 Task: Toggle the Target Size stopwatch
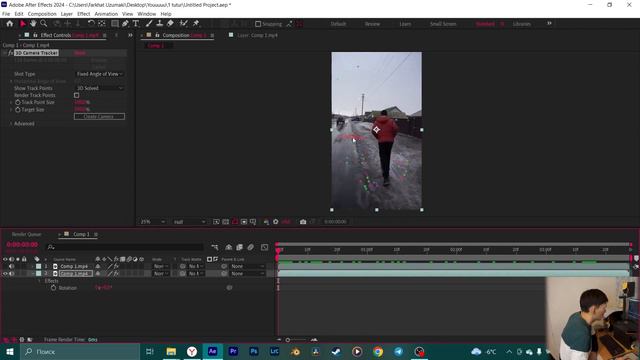[x=18, y=110]
